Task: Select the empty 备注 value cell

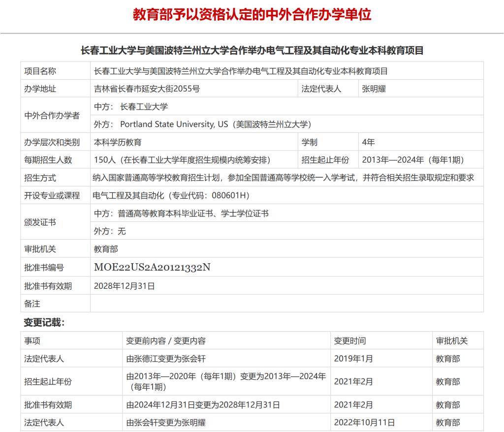Action: click(286, 304)
